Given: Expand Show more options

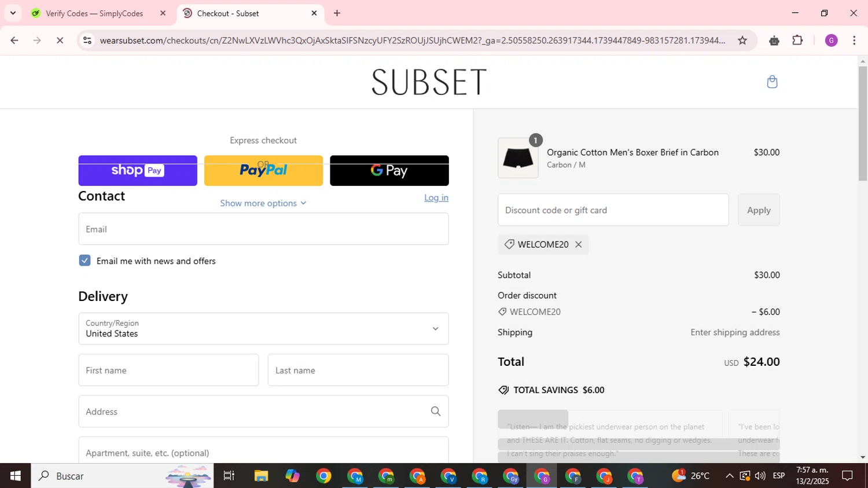Looking at the screenshot, I should [x=263, y=203].
